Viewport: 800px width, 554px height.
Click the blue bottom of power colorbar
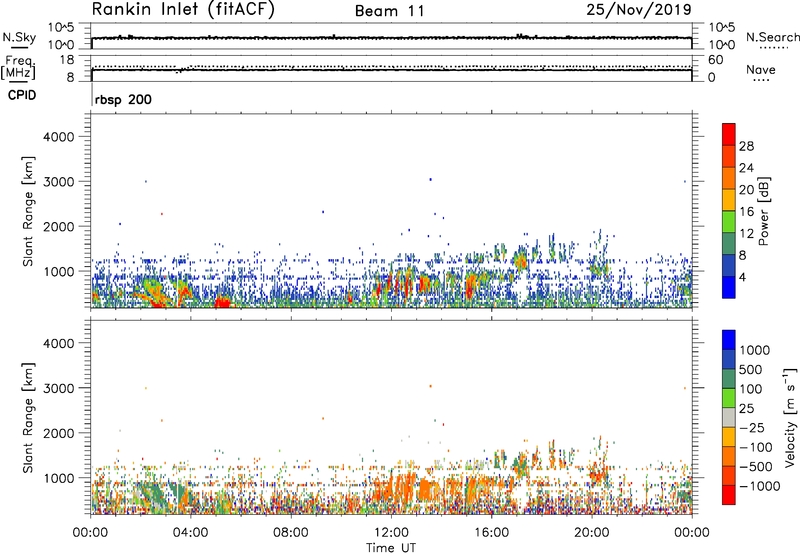click(729, 288)
